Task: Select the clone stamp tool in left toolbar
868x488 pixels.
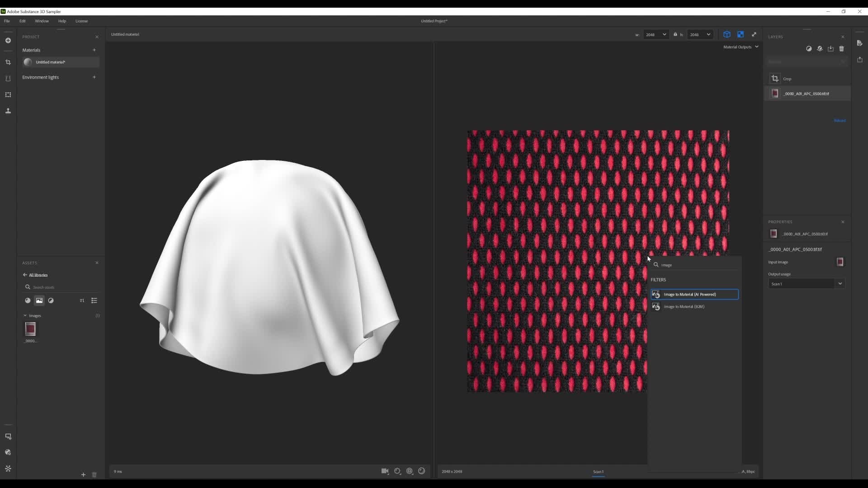Action: tap(8, 111)
